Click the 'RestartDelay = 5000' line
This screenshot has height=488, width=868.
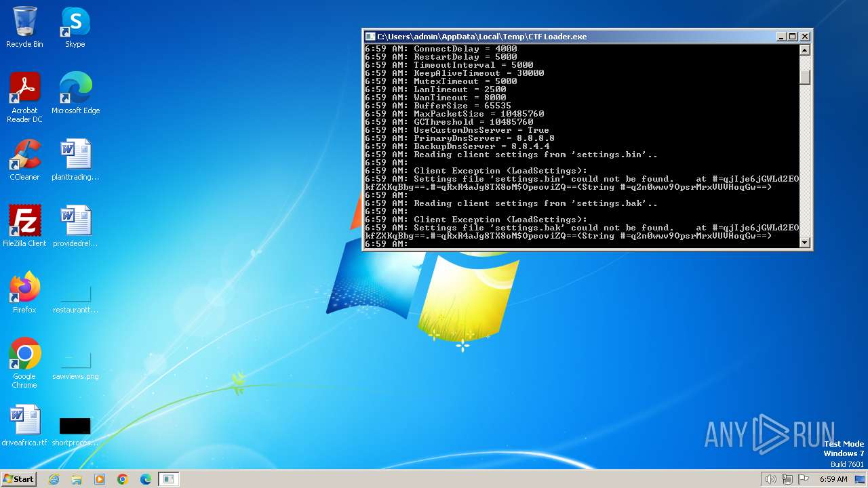[x=441, y=57]
